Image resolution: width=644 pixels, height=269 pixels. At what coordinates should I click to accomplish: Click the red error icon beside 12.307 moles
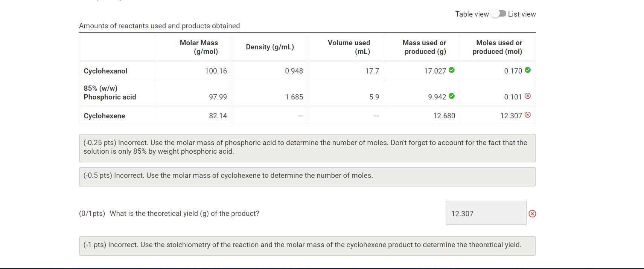pyautogui.click(x=527, y=115)
